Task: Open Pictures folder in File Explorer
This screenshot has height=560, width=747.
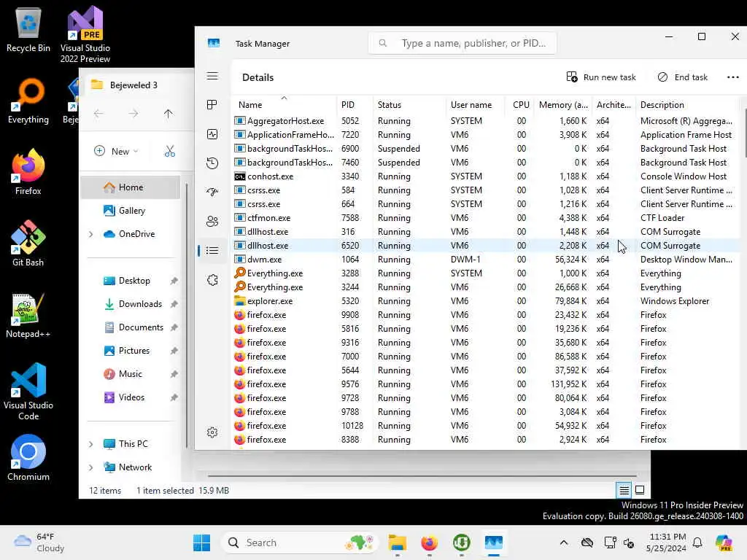Action: click(x=133, y=351)
